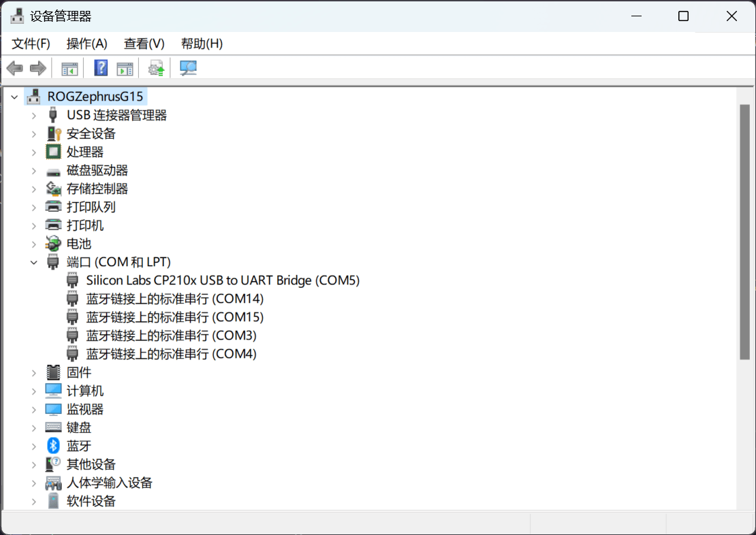Click the Forward navigation arrow
Screen dimensions: 756x535
(37, 67)
